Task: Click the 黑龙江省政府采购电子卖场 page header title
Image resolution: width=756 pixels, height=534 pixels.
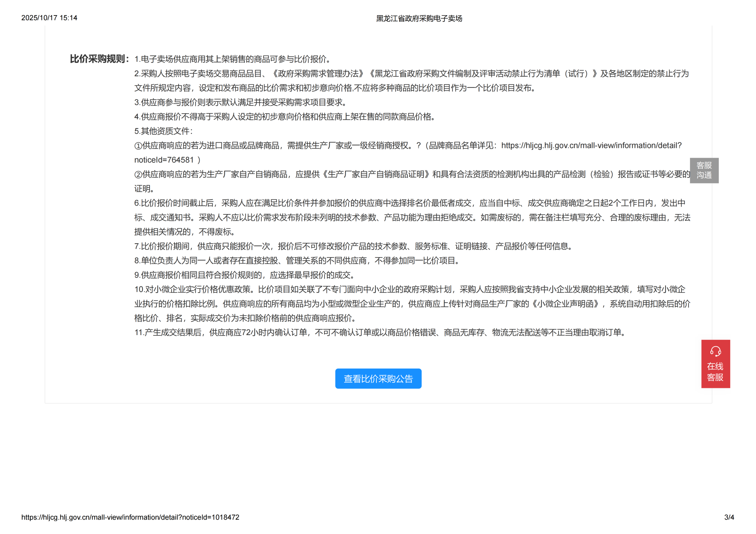Action: coord(419,18)
